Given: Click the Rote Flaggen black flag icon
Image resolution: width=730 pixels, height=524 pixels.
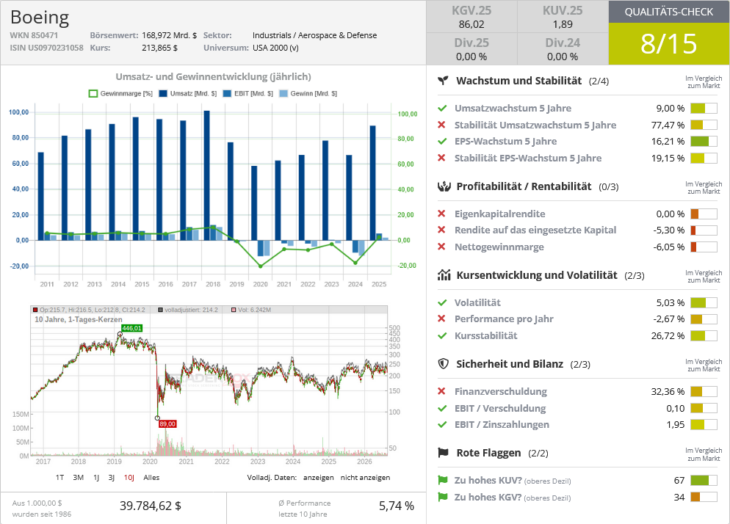Looking at the screenshot, I should 443,452.
